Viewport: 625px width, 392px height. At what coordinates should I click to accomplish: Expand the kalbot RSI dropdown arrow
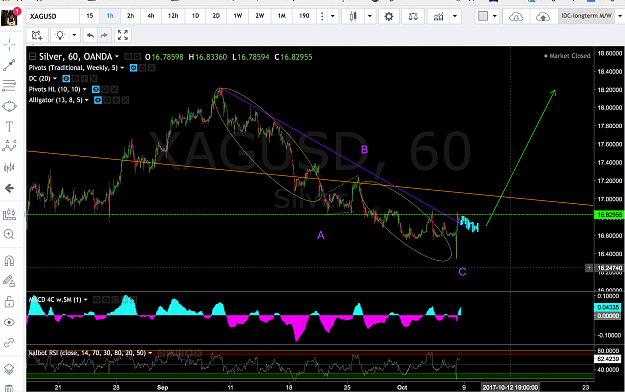(150, 353)
